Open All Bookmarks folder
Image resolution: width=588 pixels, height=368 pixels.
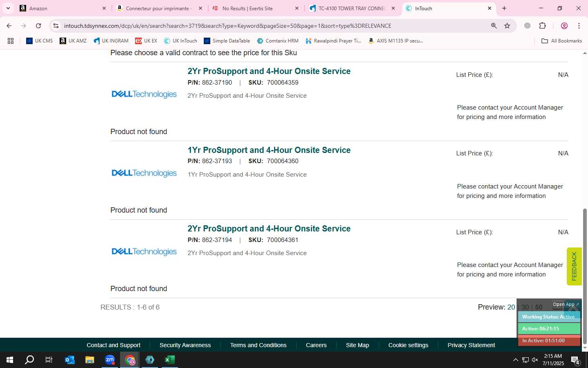click(561, 41)
